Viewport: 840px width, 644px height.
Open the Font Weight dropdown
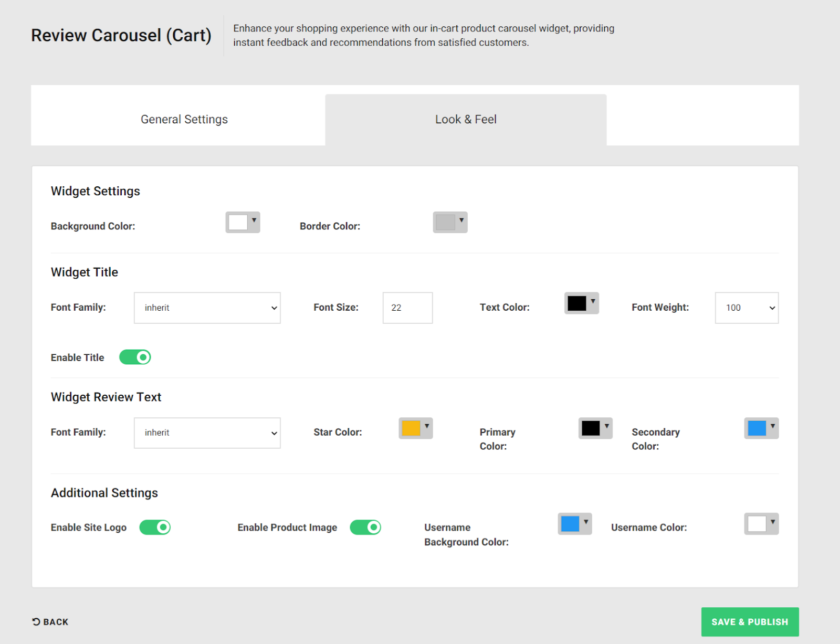747,308
